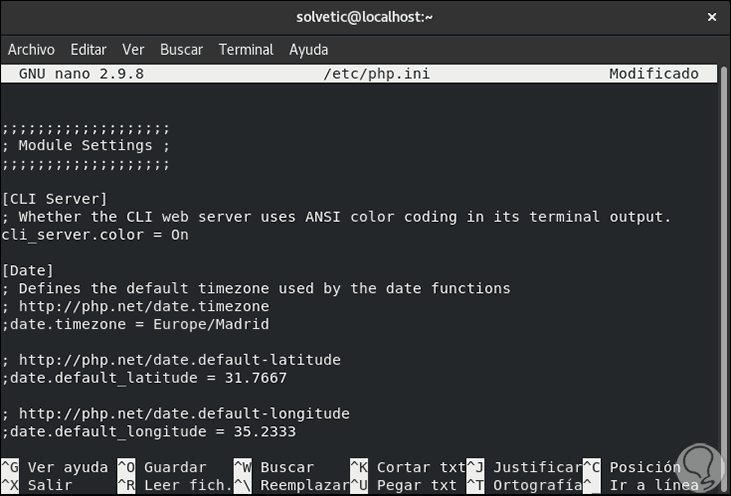Open the Ayuda menu
The width and height of the screenshot is (731, 496).
point(309,49)
